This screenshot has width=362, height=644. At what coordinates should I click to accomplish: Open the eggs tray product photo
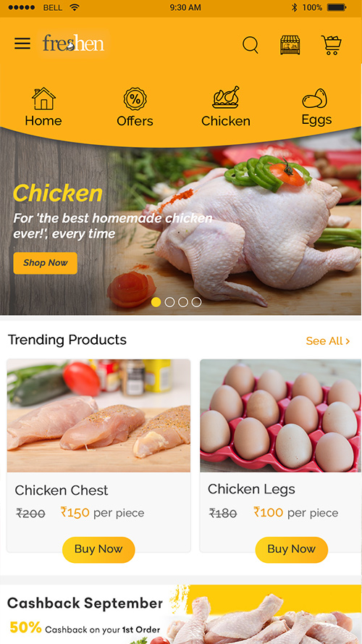[x=281, y=416]
